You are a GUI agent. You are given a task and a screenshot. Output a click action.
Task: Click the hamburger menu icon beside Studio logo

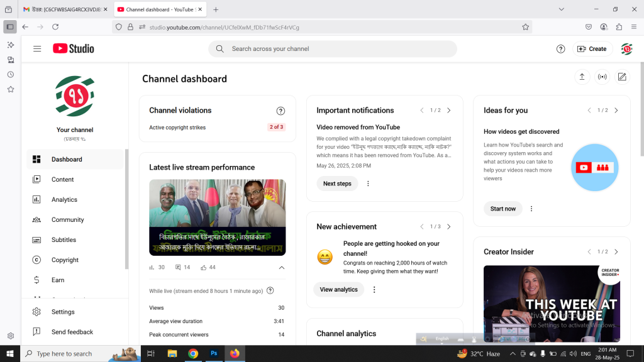[x=37, y=49]
